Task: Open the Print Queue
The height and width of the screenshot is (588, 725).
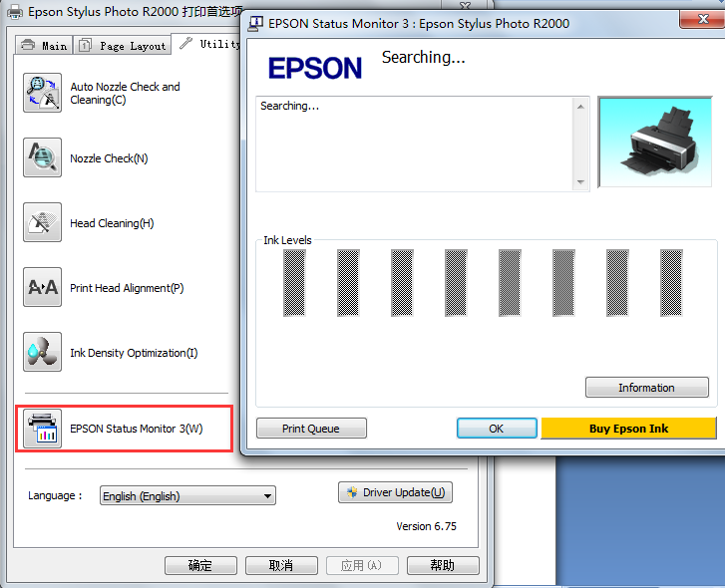Action: [311, 429]
